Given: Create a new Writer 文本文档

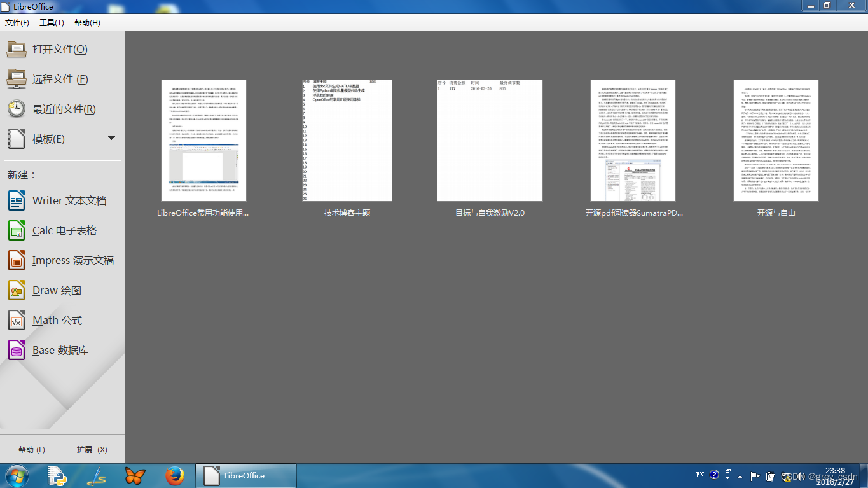Looking at the screenshot, I should tap(57, 200).
